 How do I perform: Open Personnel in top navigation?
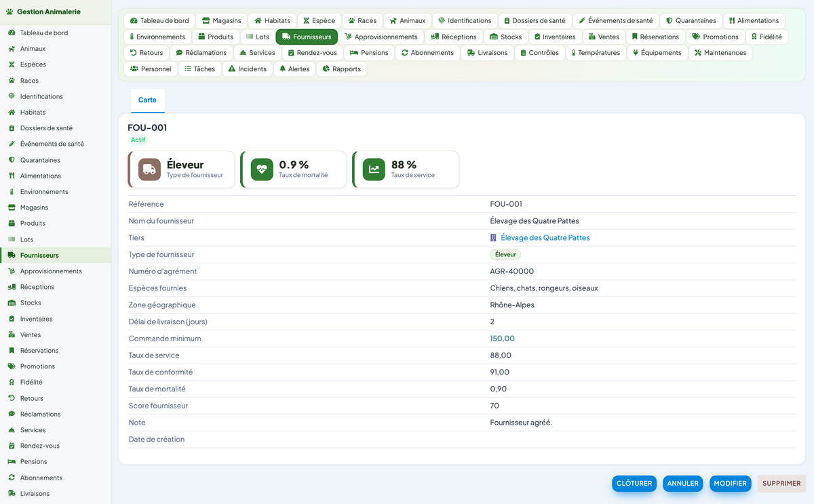[x=151, y=69]
